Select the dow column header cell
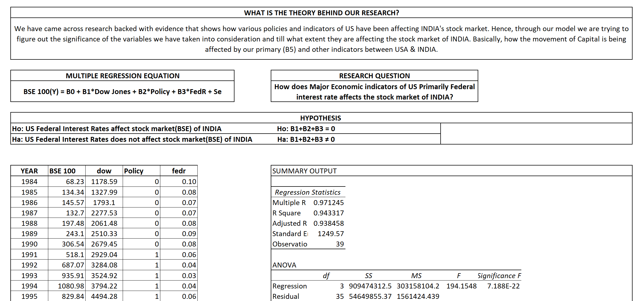The height and width of the screenshot is (301, 644). pyautogui.click(x=104, y=171)
